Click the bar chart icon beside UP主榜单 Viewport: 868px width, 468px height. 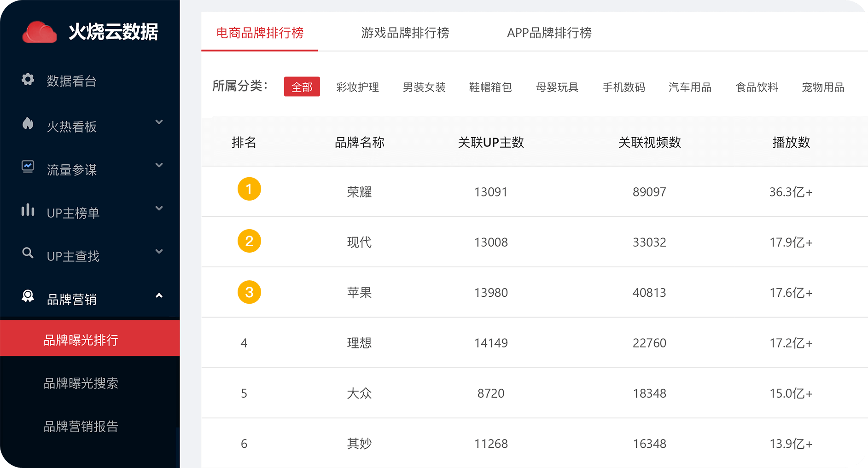[28, 210]
